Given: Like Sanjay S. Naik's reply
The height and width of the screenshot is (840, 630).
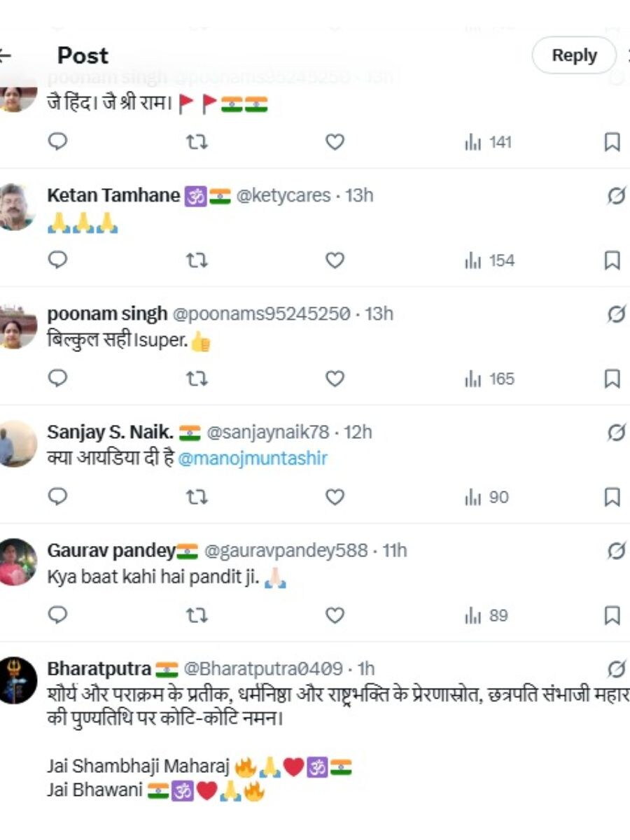Looking at the screenshot, I should click(x=335, y=498).
